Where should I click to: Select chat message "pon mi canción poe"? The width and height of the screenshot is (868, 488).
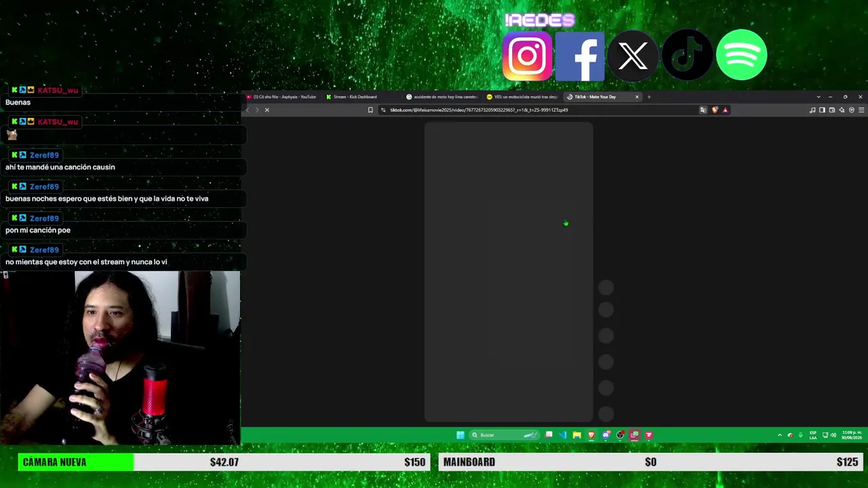38,230
